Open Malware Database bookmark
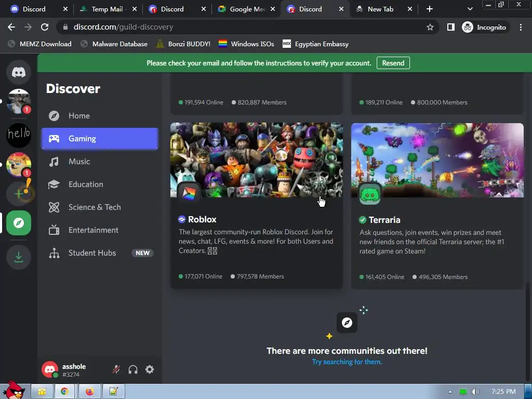Image resolution: width=532 pixels, height=399 pixels. point(114,44)
